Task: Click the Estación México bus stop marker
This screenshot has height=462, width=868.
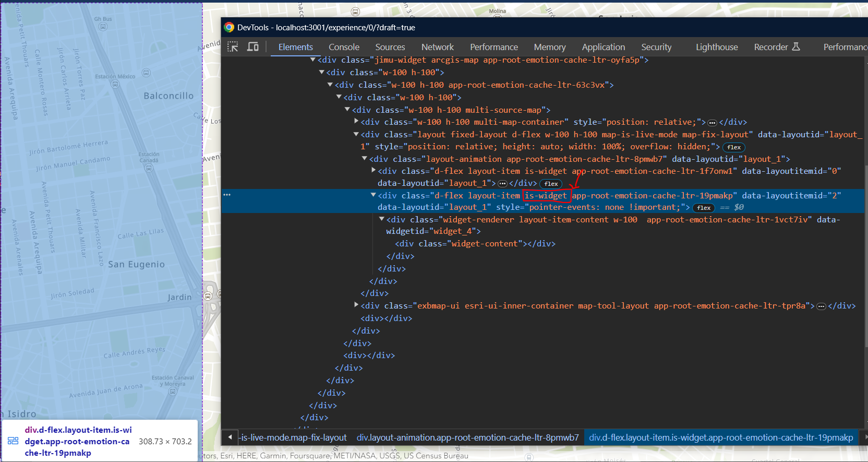Action: click(115, 84)
